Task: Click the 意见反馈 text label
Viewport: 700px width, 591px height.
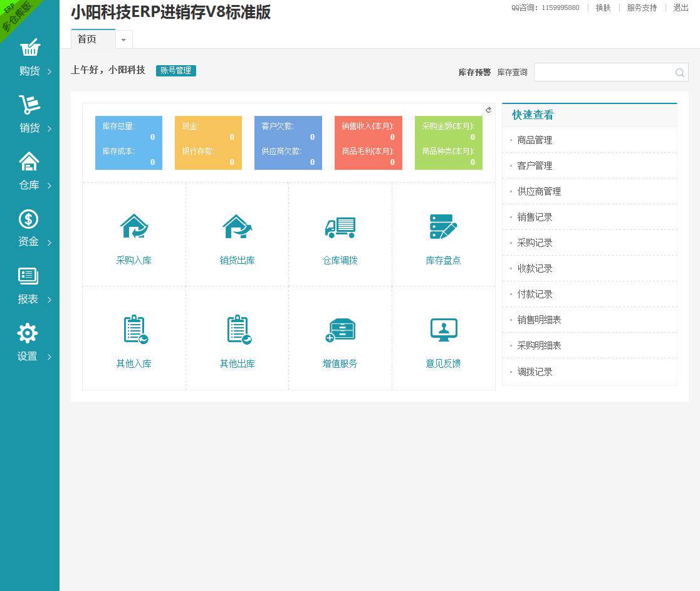Action: coord(443,363)
